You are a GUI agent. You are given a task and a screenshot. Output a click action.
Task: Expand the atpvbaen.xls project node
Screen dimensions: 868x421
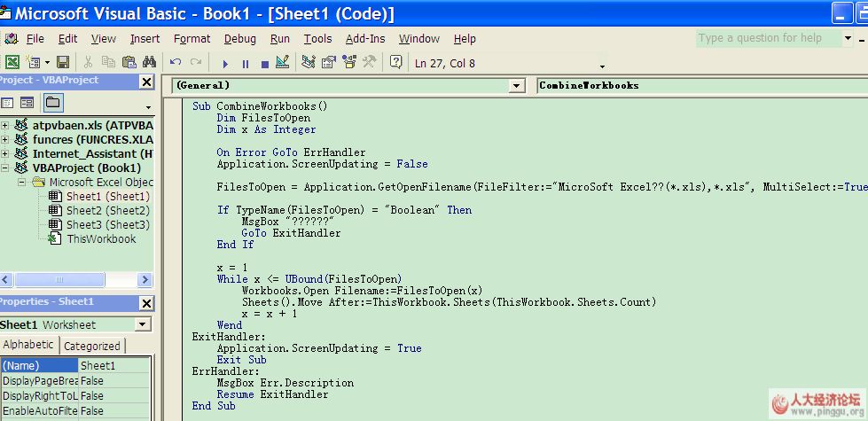tap(5, 125)
